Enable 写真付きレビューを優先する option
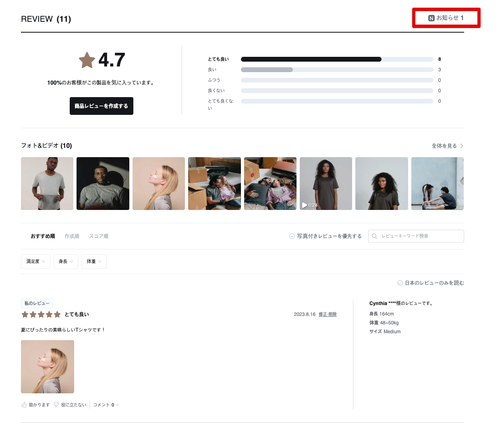The width and height of the screenshot is (504, 432). pos(325,236)
